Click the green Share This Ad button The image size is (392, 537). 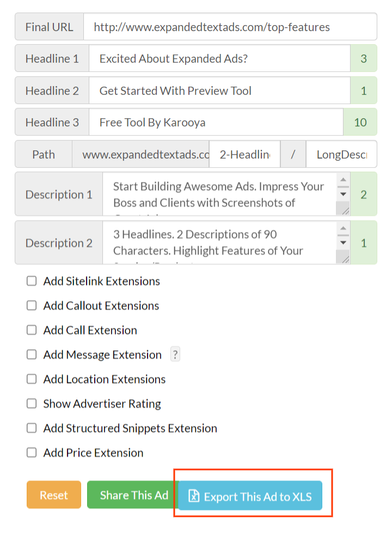(x=133, y=495)
